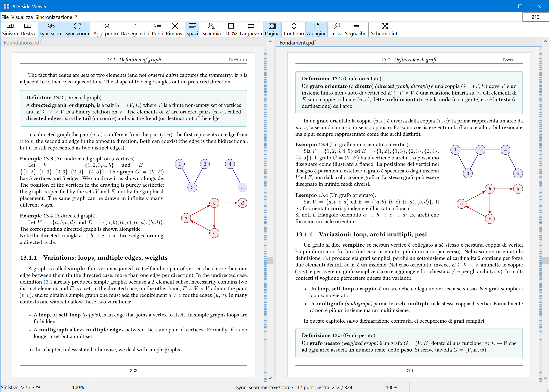Click right pane scroll up arrow
The width and height of the screenshot is (549, 392).
tap(545, 41)
